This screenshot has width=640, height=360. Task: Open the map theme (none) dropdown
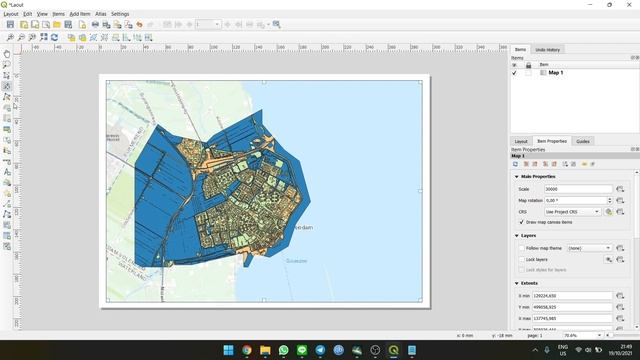[x=589, y=248]
